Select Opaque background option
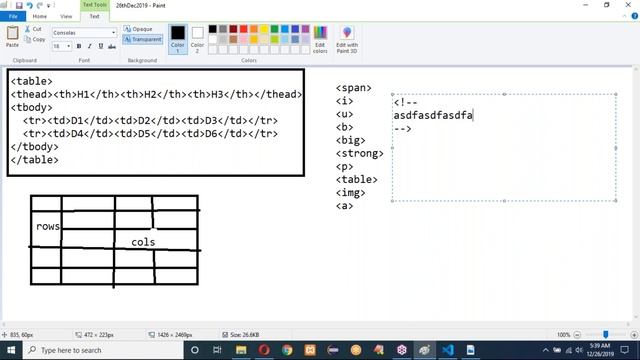Viewport: 640px width, 360px height. [x=138, y=29]
